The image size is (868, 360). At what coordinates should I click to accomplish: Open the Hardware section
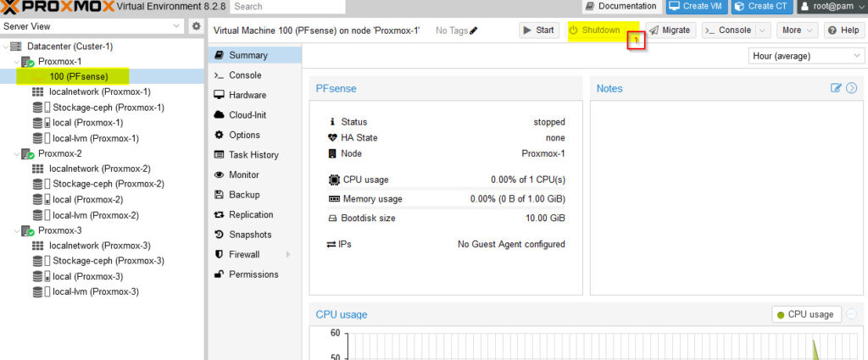pyautogui.click(x=255, y=95)
